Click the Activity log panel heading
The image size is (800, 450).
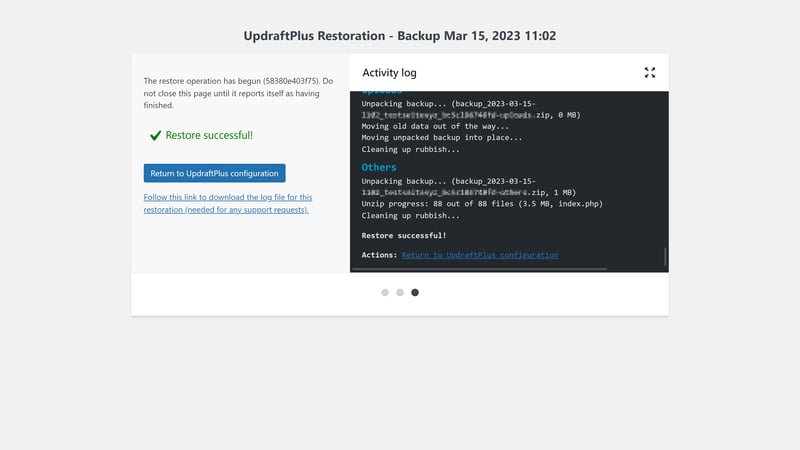point(389,73)
